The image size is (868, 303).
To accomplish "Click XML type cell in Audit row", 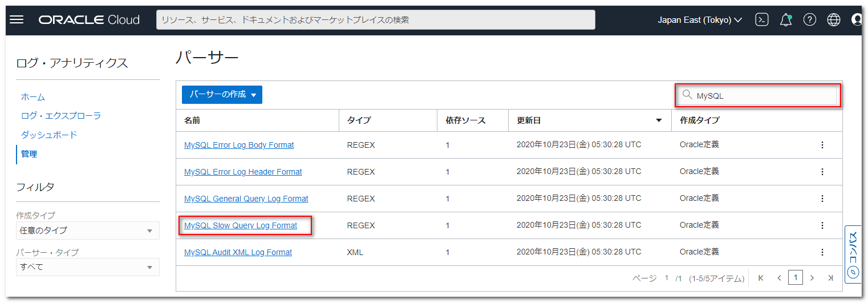I will [x=355, y=252].
